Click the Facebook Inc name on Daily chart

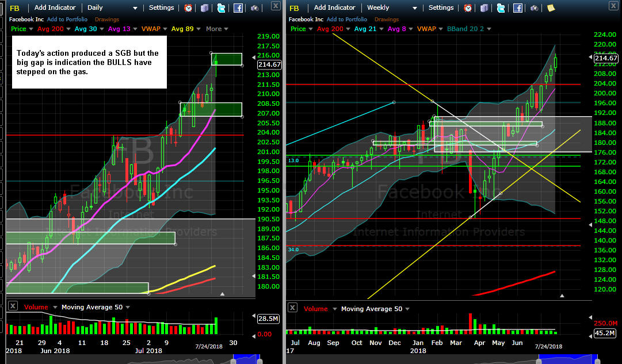[26, 19]
